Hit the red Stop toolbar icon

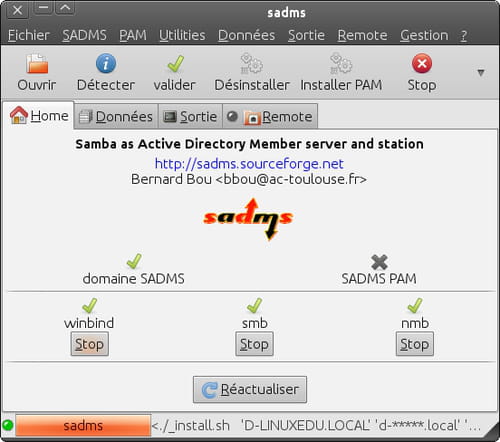(422, 63)
